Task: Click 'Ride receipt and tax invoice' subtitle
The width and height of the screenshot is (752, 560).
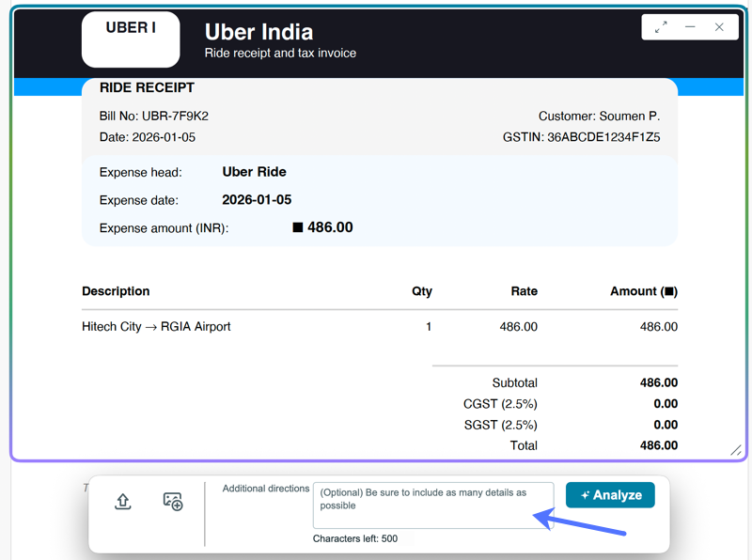Action: pos(280,53)
